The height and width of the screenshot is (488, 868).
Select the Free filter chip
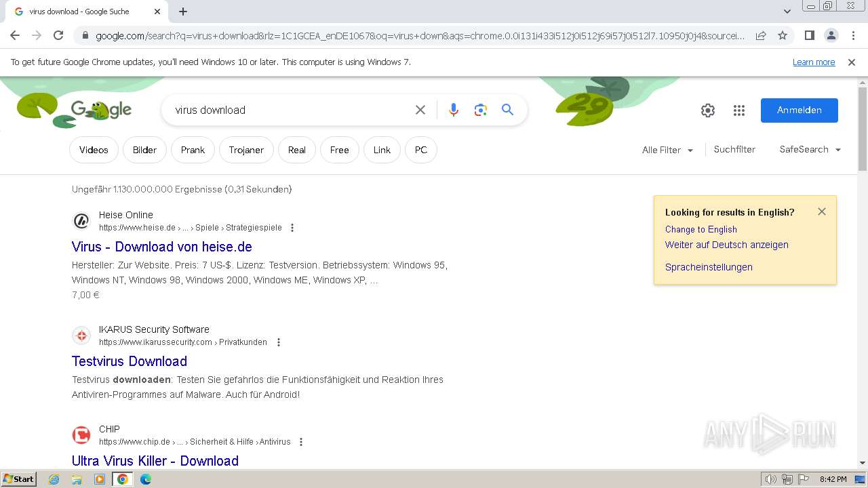click(340, 150)
